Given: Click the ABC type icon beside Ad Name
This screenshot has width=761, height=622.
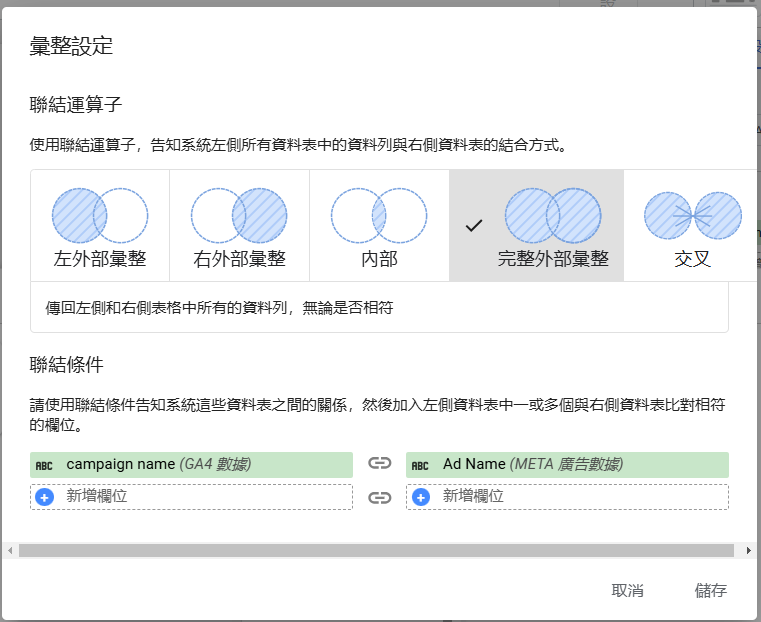Looking at the screenshot, I should [x=421, y=465].
